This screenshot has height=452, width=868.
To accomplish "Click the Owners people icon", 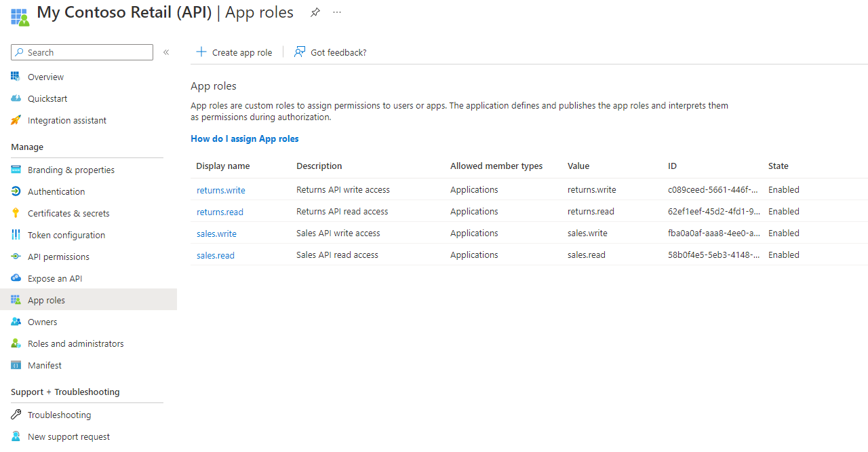I will [x=16, y=322].
